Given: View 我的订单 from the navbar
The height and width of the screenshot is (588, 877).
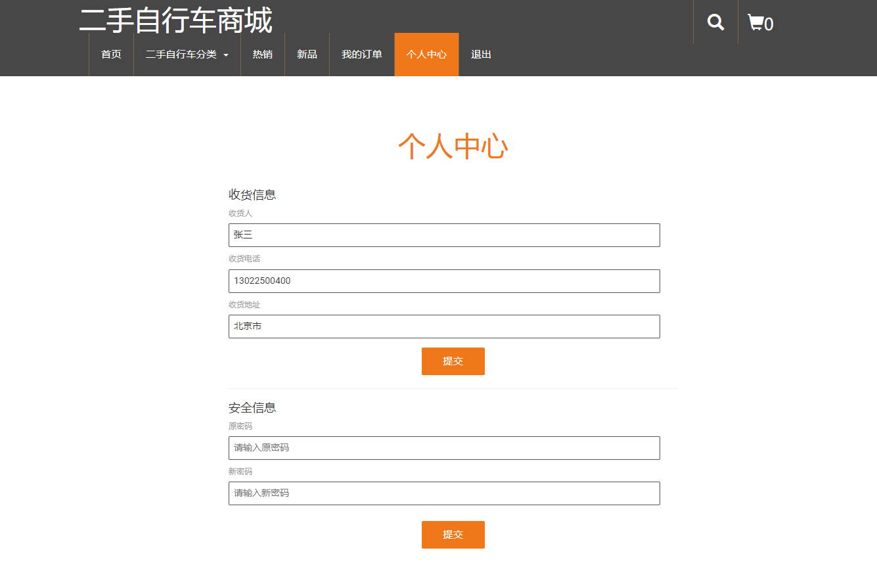Looking at the screenshot, I should (361, 55).
